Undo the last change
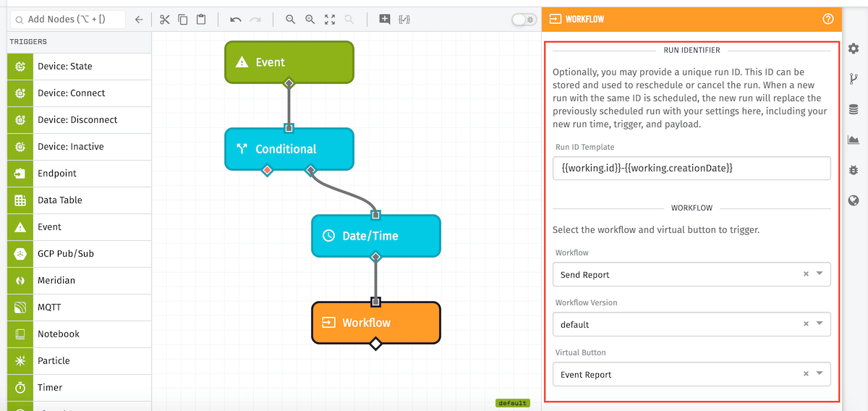The width and height of the screenshot is (868, 411). coord(236,20)
